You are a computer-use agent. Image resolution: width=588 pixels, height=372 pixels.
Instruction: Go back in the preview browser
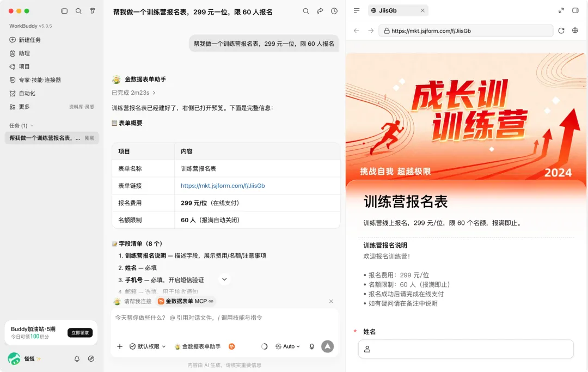pyautogui.click(x=356, y=31)
